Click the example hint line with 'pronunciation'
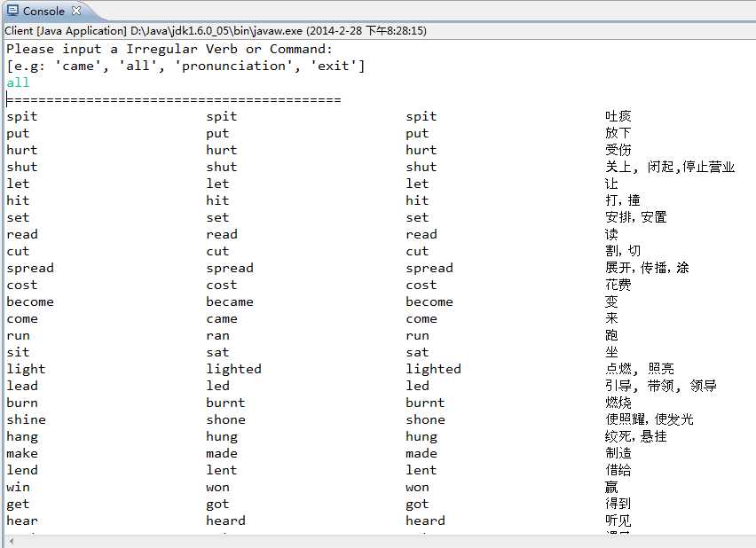 [x=186, y=66]
